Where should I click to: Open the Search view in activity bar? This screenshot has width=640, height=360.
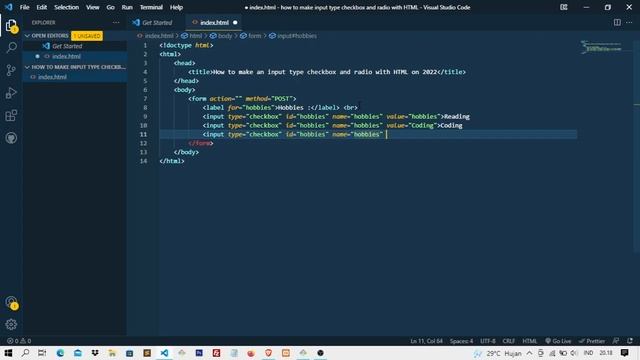[11, 47]
